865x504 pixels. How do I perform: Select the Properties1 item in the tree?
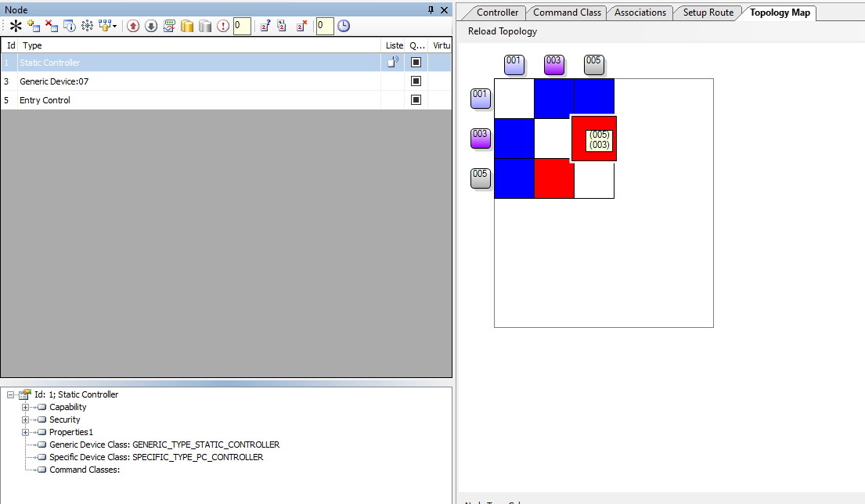[71, 432]
